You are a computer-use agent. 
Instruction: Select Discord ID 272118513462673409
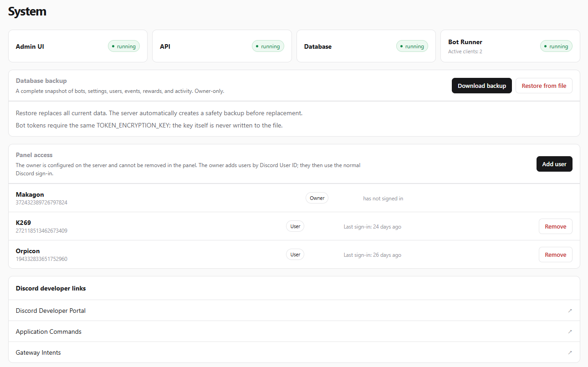(x=41, y=230)
